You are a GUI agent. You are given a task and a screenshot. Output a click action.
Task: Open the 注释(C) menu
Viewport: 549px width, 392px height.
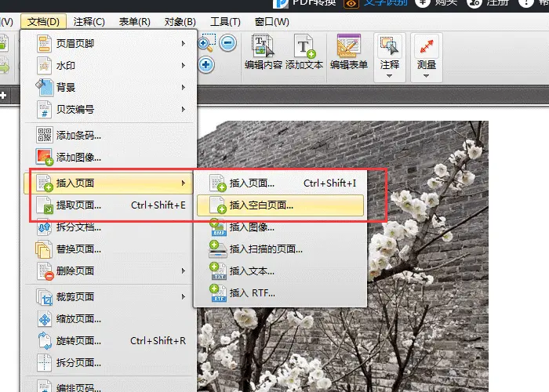89,22
